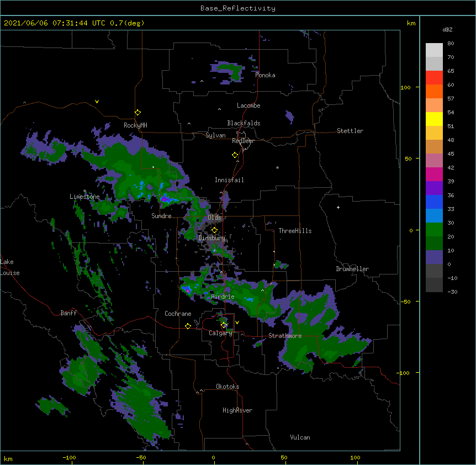Click the bright green 30-20 dBZ legend swatch

click(434, 230)
